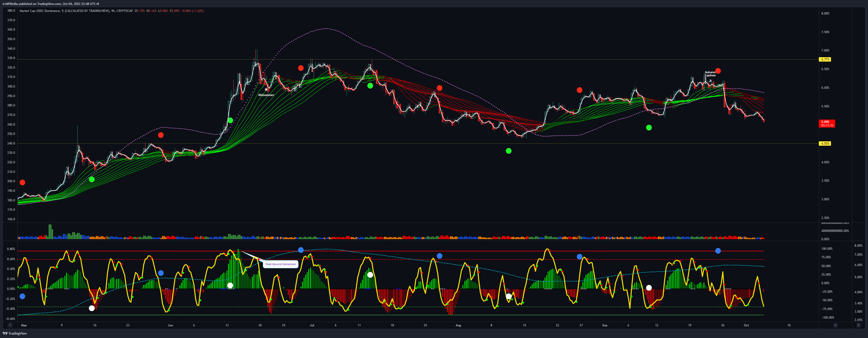This screenshot has width=868, height=338.
Task: Click the Autumn Equinox annotation text
Action: click(x=710, y=74)
